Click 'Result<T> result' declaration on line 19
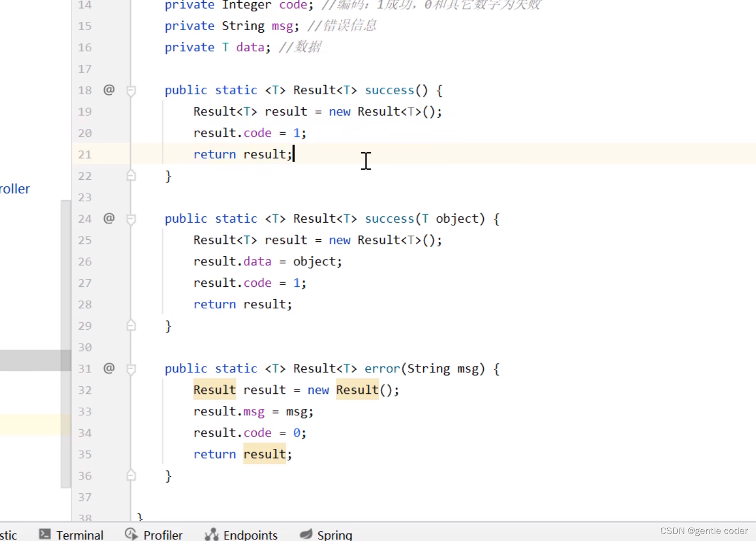This screenshot has height=541, width=756. [x=250, y=111]
